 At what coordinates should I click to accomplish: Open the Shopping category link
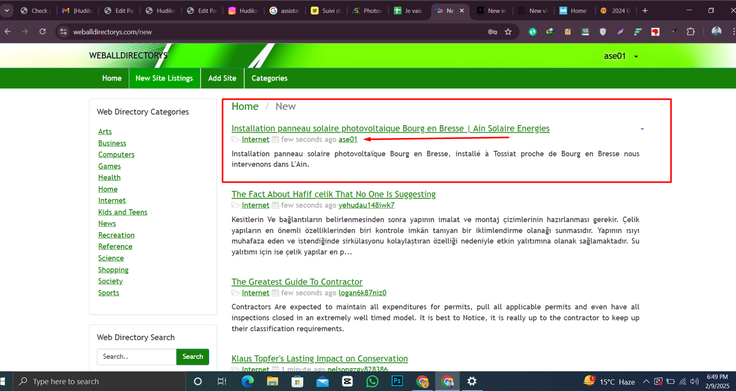coord(113,270)
